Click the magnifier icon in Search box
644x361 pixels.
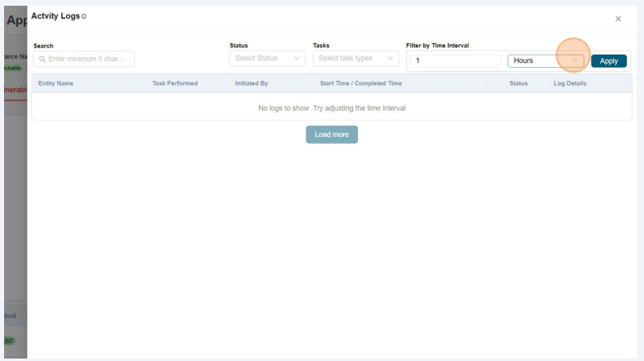pos(42,59)
